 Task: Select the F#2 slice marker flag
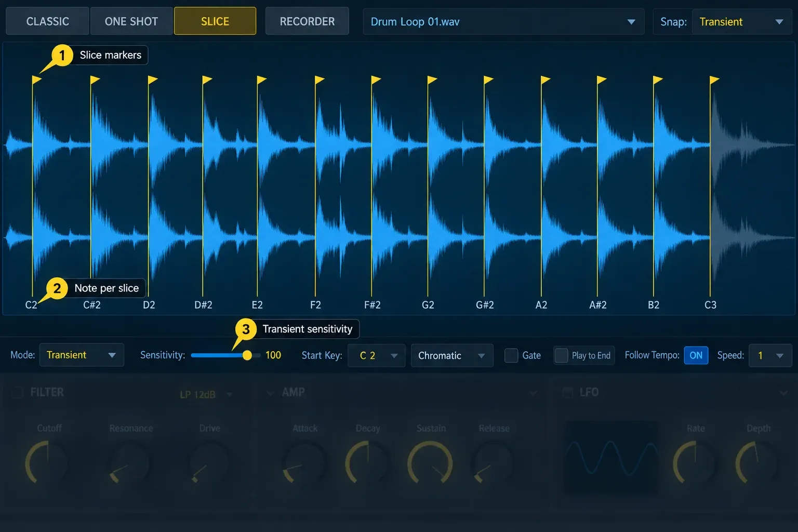point(376,79)
